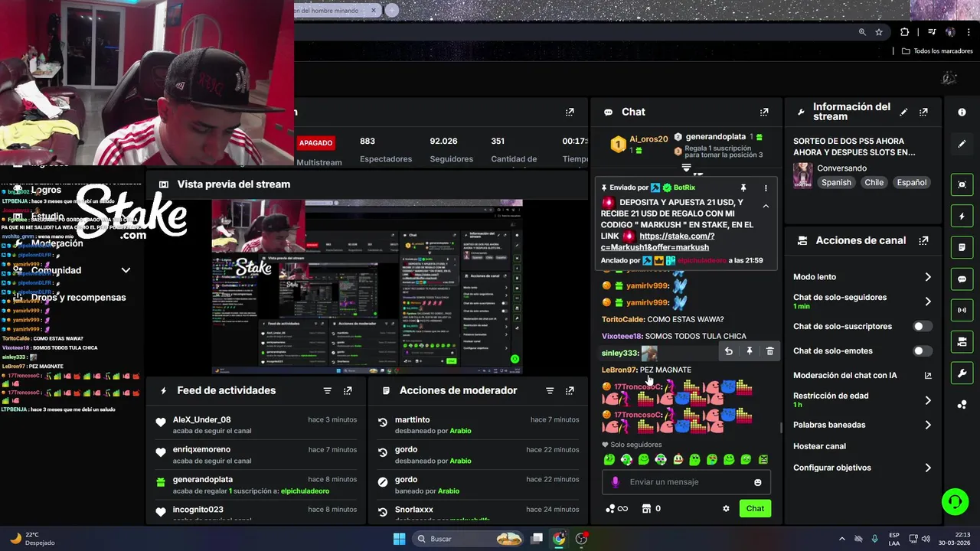
Task: Reply to sinley333's message
Action: (728, 351)
